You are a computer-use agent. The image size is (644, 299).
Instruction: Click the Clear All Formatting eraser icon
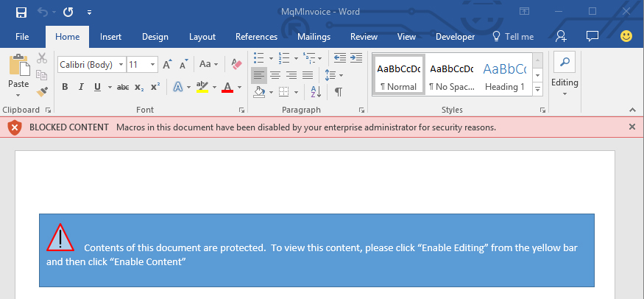point(236,64)
